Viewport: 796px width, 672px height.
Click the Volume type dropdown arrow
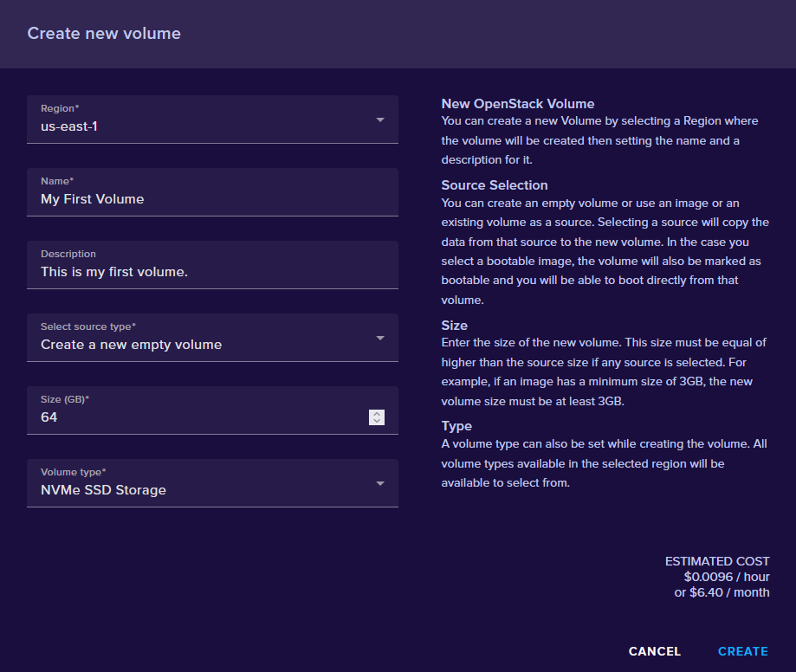click(x=379, y=483)
